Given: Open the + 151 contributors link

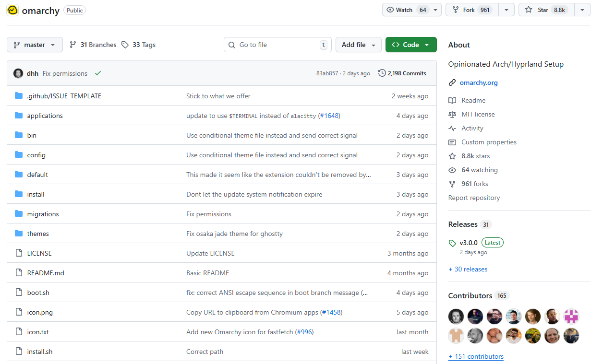Looking at the screenshot, I should [476, 356].
